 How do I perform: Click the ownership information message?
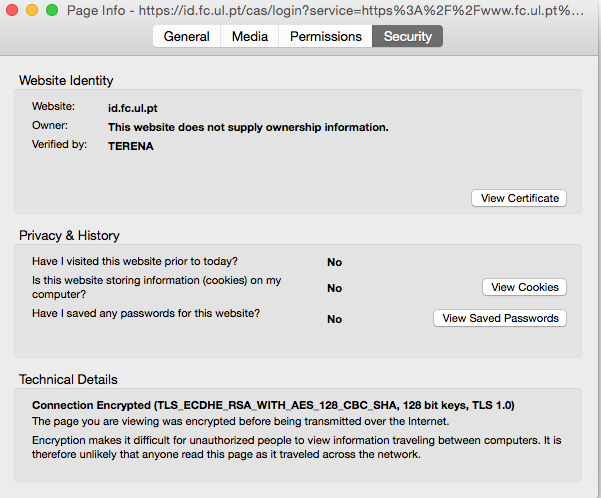[248, 127]
